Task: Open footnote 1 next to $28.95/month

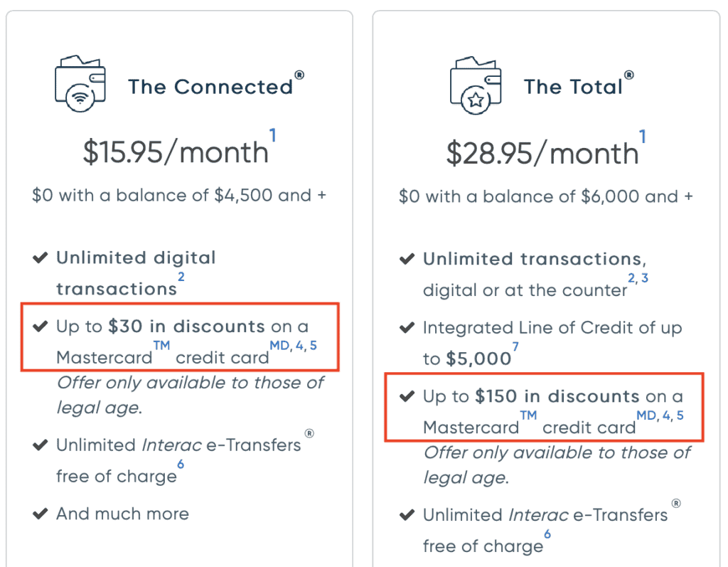Action: point(643,135)
